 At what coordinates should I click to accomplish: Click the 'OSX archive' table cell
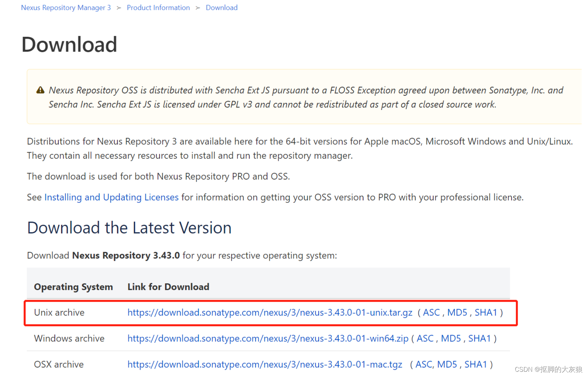(59, 364)
